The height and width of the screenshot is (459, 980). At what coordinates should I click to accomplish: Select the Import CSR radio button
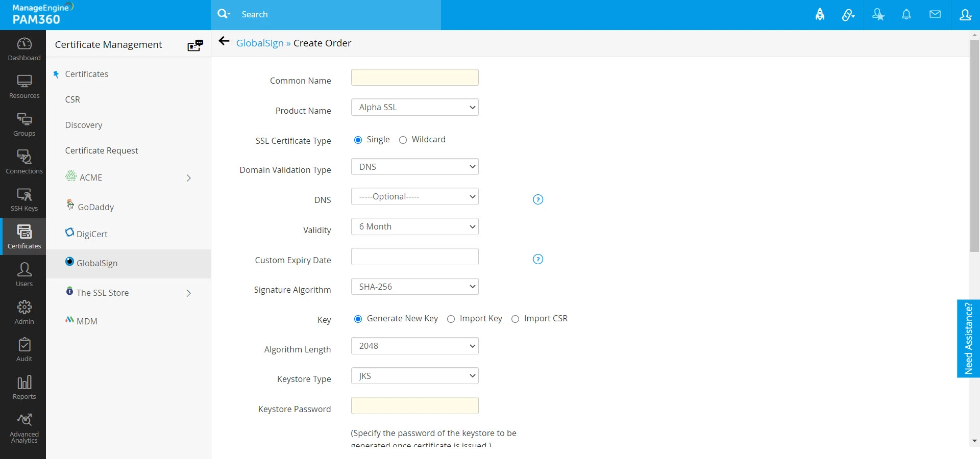pyautogui.click(x=515, y=319)
